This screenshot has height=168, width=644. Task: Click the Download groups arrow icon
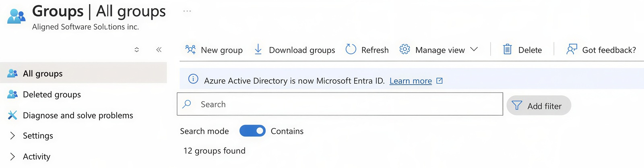point(258,49)
